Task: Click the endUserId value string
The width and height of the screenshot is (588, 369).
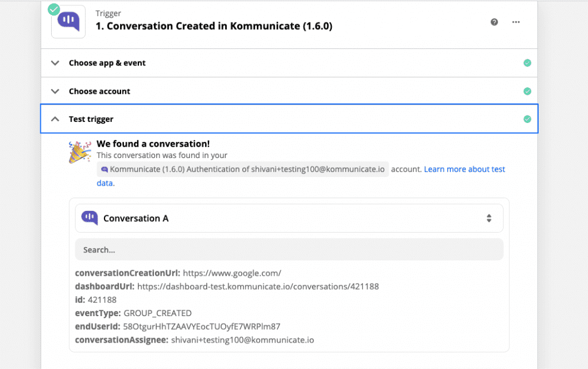Action: click(x=202, y=326)
